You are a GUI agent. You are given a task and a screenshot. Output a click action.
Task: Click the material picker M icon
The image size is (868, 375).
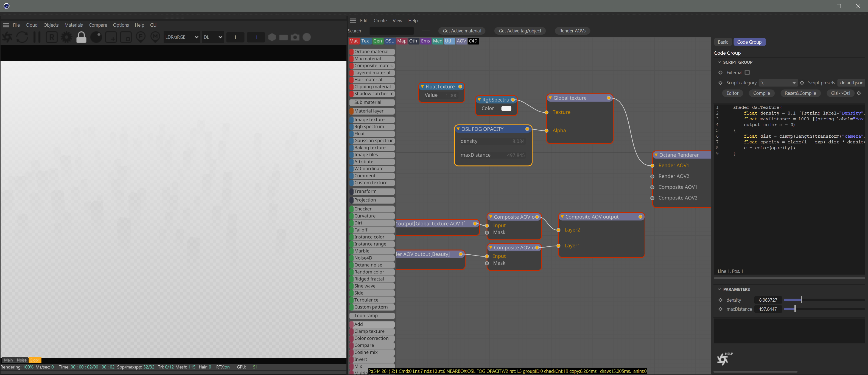[x=155, y=37]
